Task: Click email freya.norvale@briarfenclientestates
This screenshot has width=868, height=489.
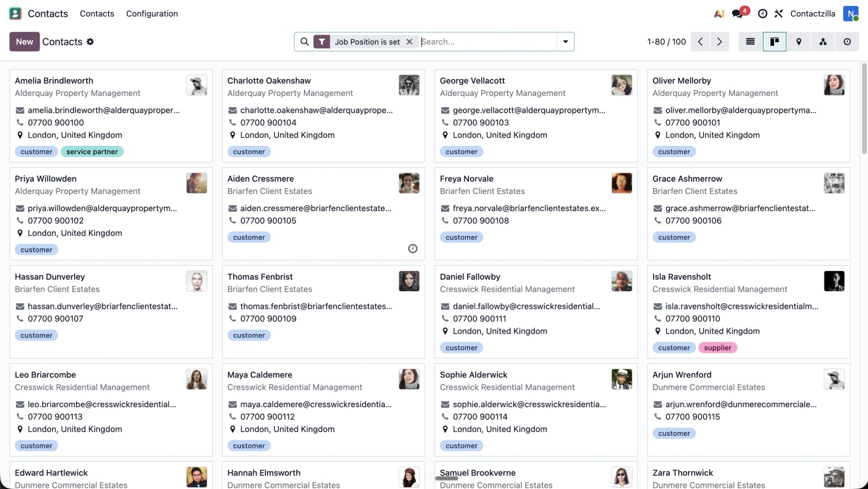Action: click(x=529, y=208)
